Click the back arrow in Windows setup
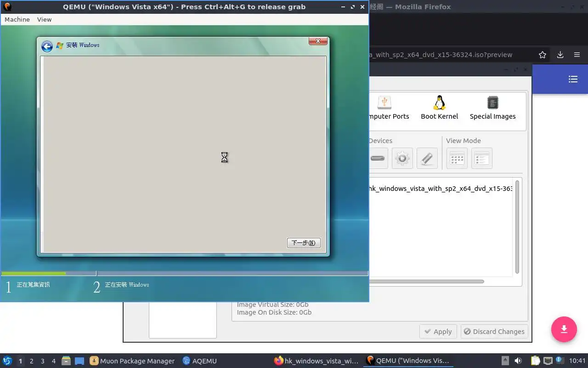This screenshot has height=368, width=588. pyautogui.click(x=47, y=46)
